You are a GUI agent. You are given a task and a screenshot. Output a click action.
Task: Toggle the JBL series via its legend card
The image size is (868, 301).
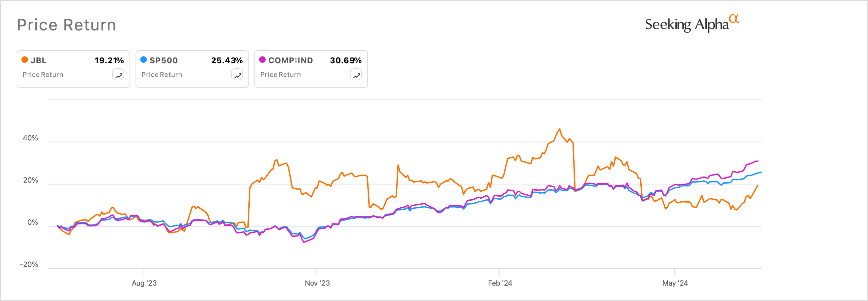(x=73, y=69)
